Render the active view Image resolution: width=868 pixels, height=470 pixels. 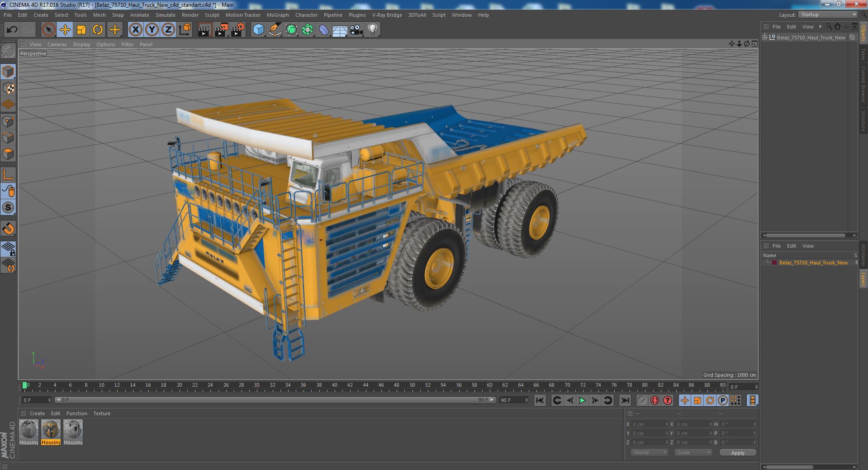pyautogui.click(x=204, y=30)
